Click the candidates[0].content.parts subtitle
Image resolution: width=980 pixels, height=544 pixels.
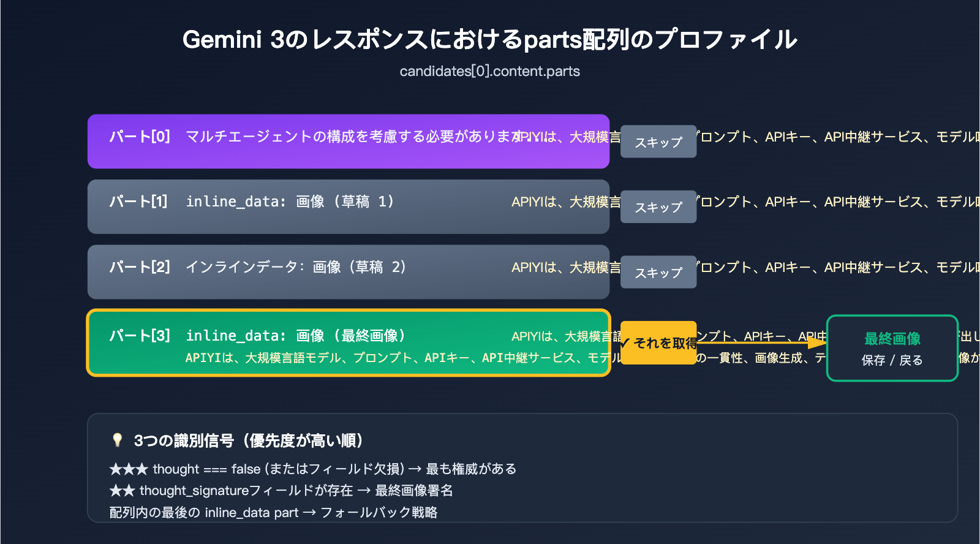pyautogui.click(x=489, y=71)
